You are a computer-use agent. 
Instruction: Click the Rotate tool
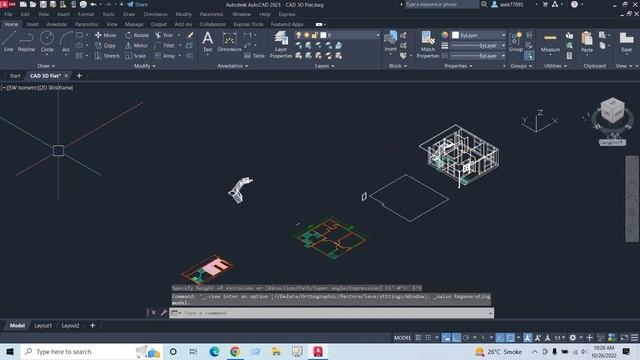tap(137, 36)
